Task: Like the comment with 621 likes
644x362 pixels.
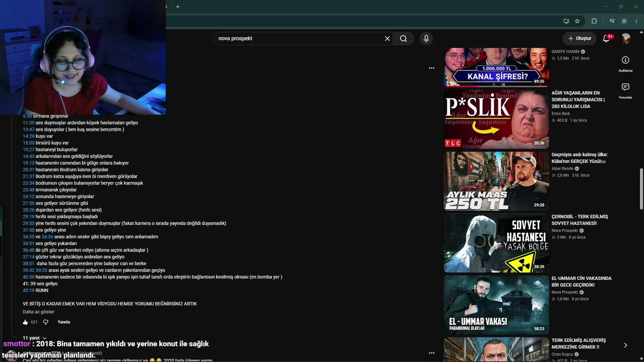Action: coord(26,322)
